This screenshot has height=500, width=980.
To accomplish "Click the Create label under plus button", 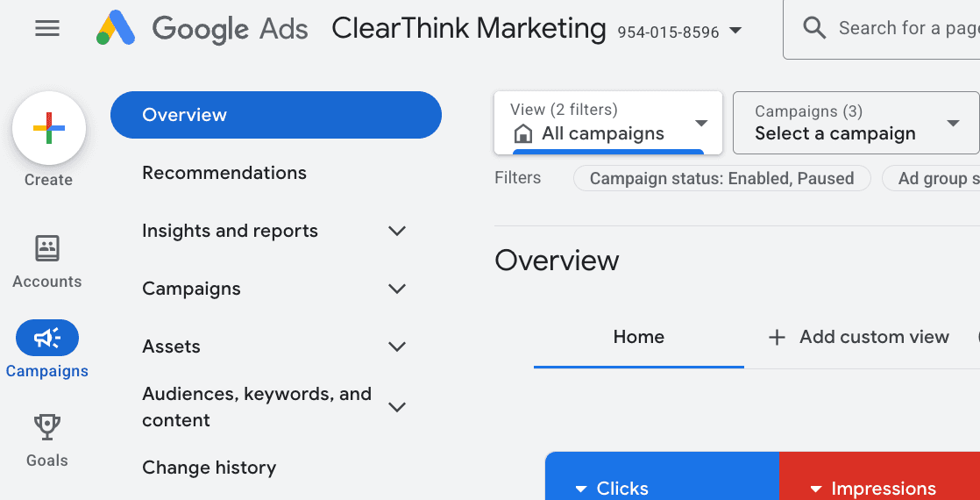I will (48, 180).
